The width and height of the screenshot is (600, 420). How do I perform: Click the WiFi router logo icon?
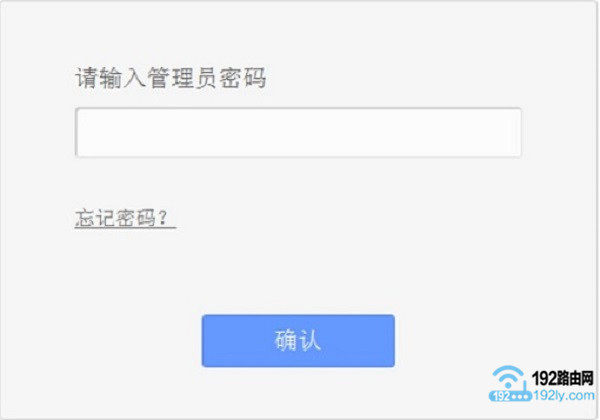[510, 384]
